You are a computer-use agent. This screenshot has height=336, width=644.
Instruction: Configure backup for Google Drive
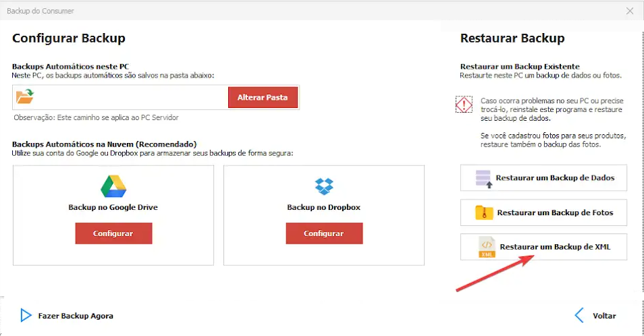pyautogui.click(x=113, y=233)
